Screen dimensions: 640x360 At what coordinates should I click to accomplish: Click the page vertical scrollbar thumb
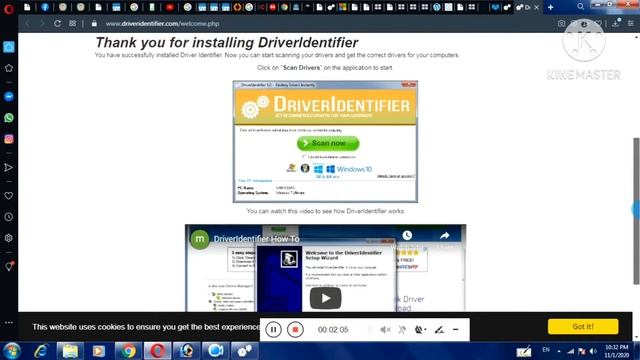pyautogui.click(x=636, y=211)
